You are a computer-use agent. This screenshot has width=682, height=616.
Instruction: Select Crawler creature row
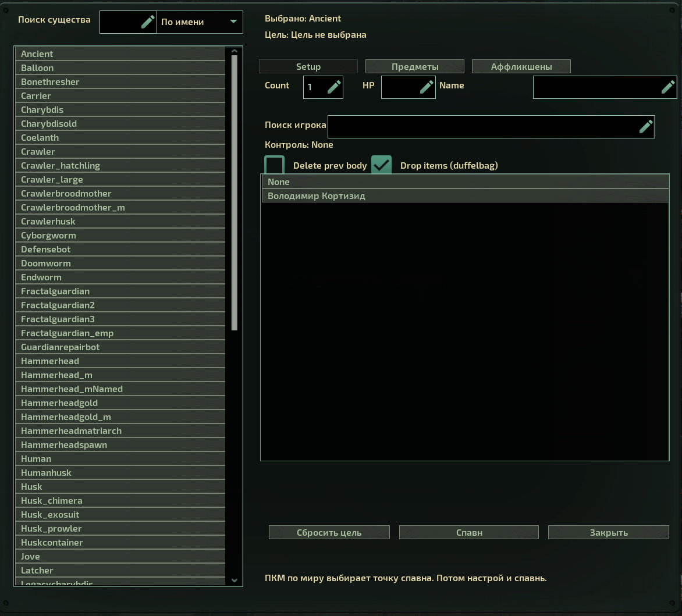pos(120,151)
